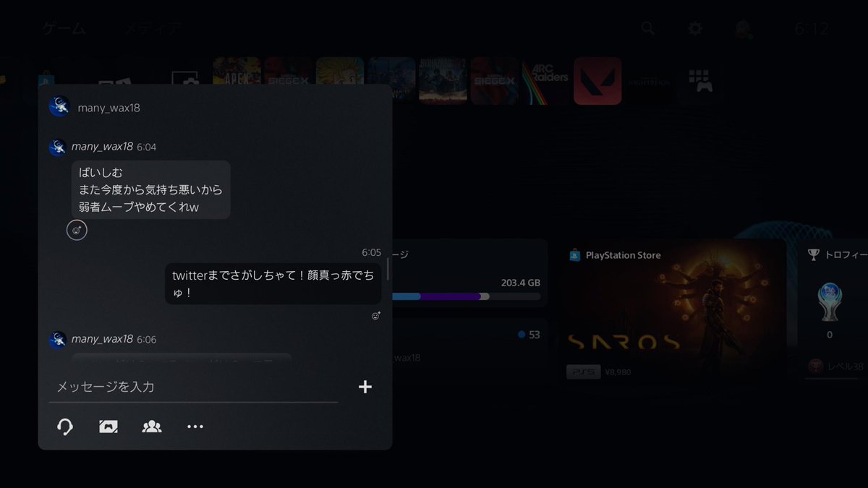Open the search magnifier icon
The image size is (868, 488).
(x=648, y=28)
